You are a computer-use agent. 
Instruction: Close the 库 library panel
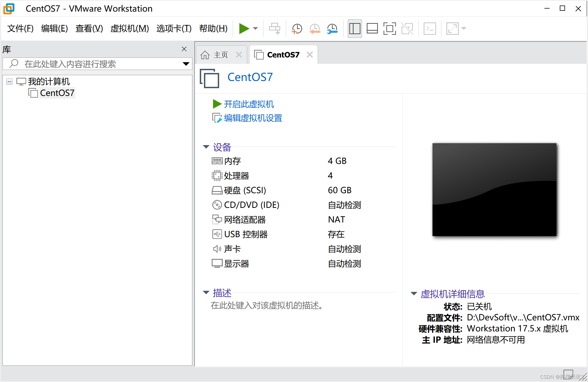pos(184,49)
